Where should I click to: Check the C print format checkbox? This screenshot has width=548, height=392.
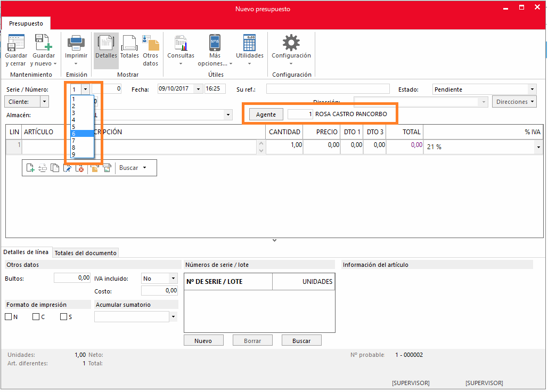coord(36,317)
